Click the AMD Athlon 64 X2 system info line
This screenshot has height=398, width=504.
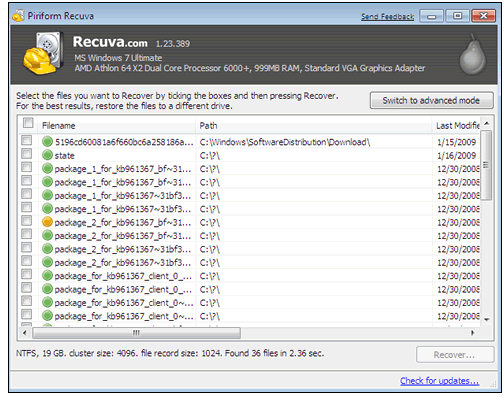[x=250, y=68]
